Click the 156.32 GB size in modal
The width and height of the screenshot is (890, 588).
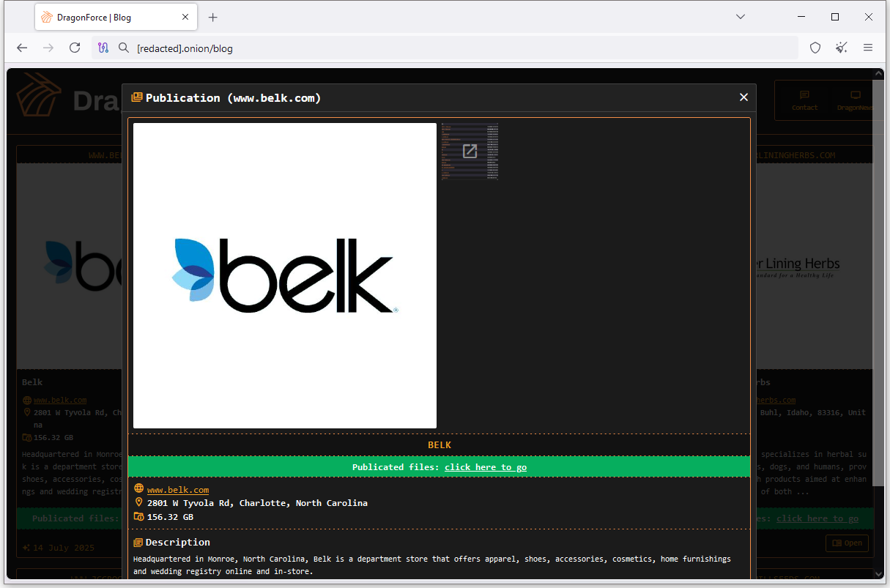tap(170, 517)
